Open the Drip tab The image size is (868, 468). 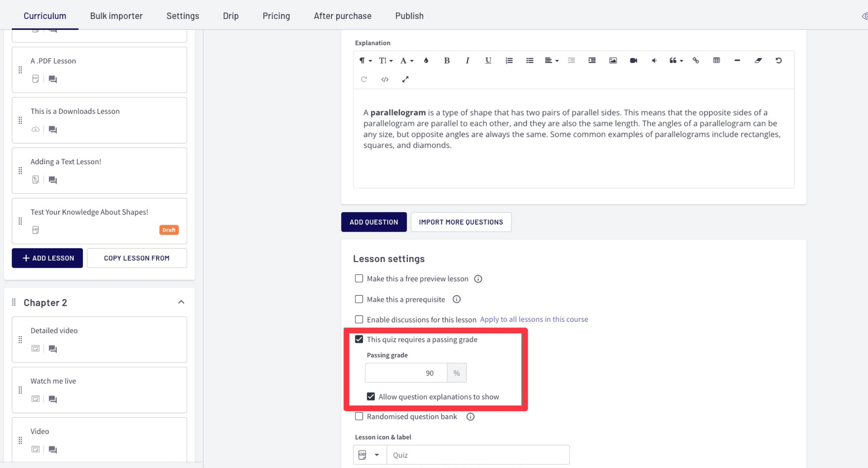(231, 16)
